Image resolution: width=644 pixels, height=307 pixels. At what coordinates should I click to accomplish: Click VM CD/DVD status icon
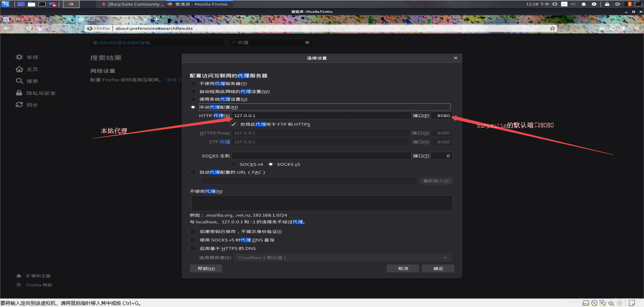pyautogui.click(x=594, y=303)
